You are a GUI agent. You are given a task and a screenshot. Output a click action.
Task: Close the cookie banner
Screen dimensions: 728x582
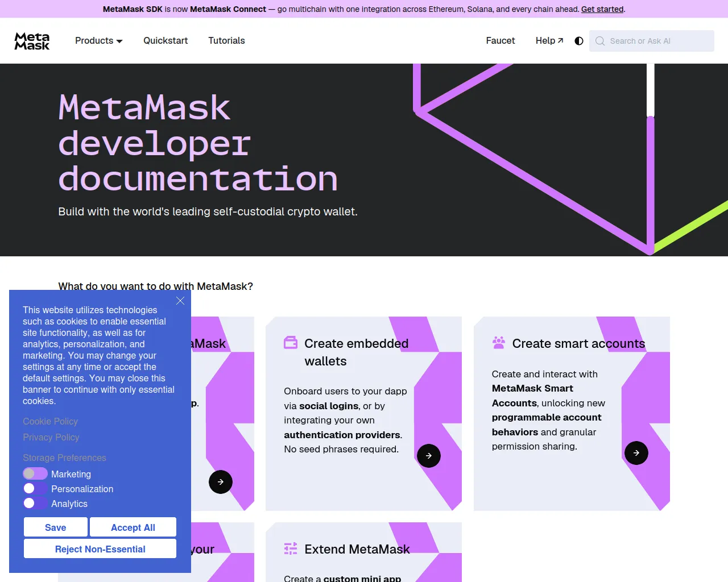click(x=180, y=301)
